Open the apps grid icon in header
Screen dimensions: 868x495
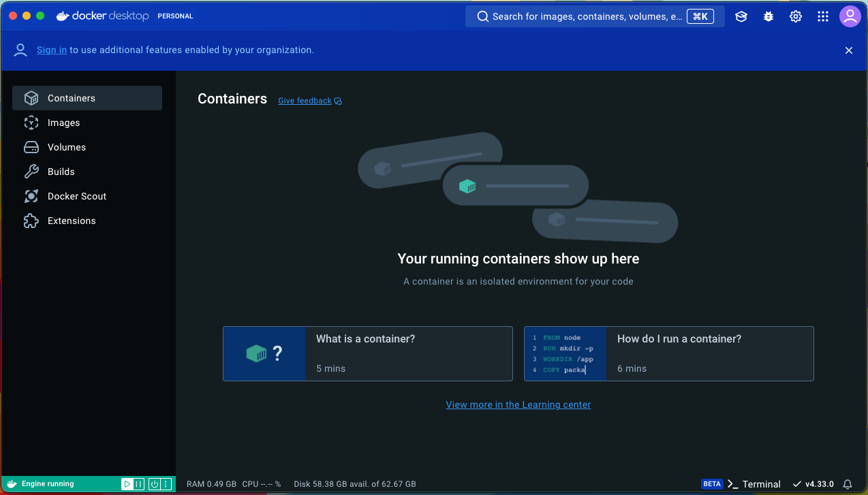[x=823, y=16]
